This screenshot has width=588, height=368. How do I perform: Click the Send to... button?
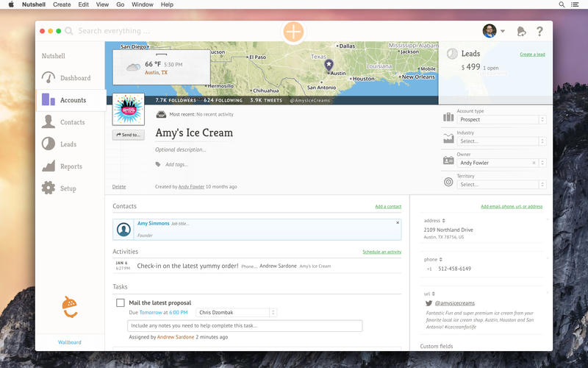point(128,135)
